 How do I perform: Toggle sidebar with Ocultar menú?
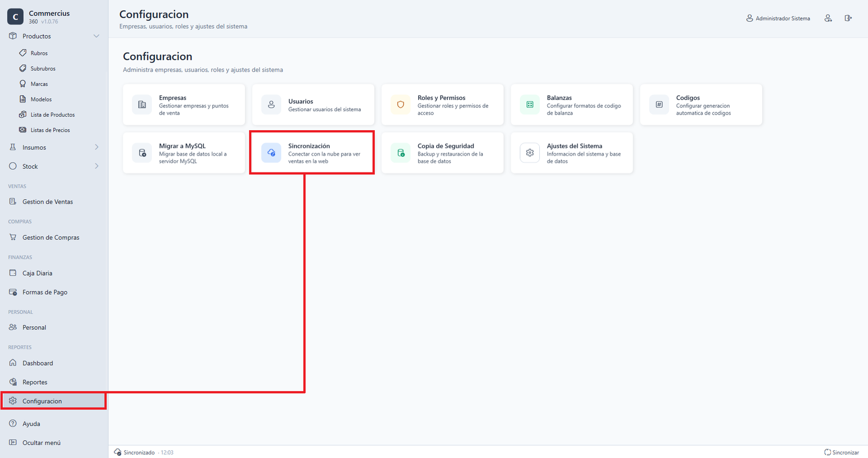(35, 443)
